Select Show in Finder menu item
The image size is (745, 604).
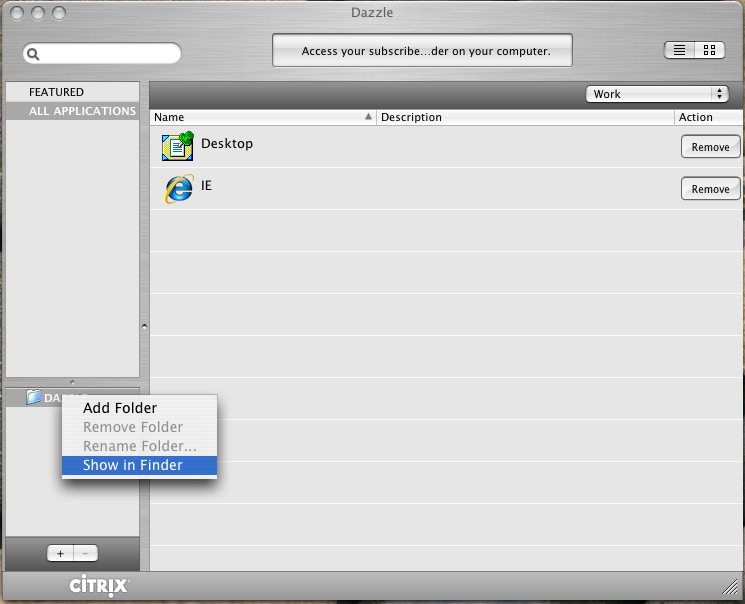coord(133,465)
